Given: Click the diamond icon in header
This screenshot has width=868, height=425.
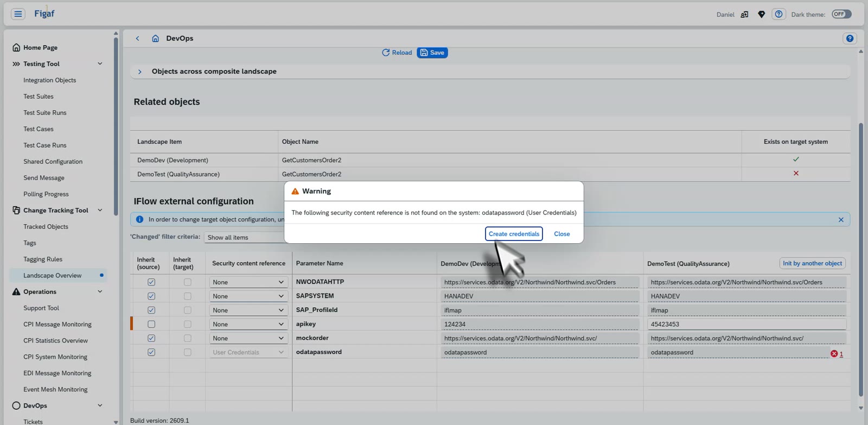Looking at the screenshot, I should [x=762, y=15].
